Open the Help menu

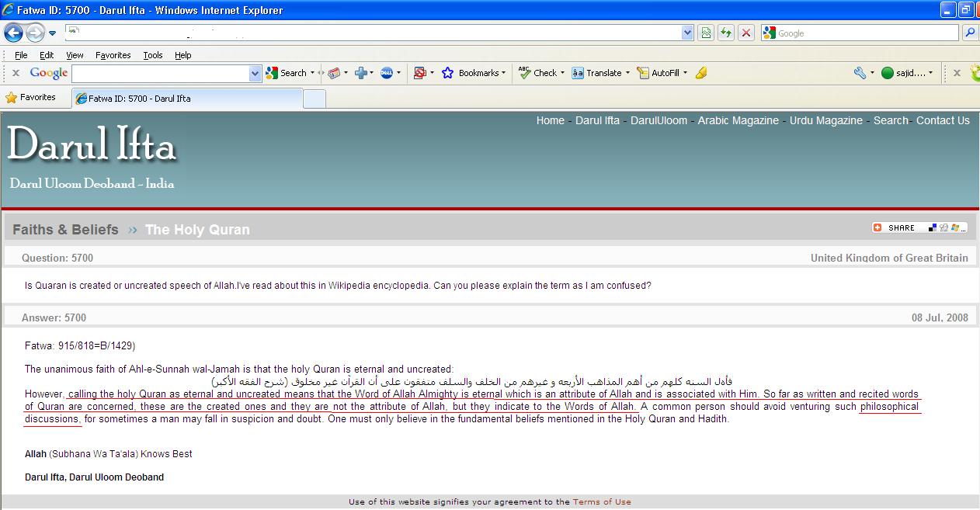[182, 55]
